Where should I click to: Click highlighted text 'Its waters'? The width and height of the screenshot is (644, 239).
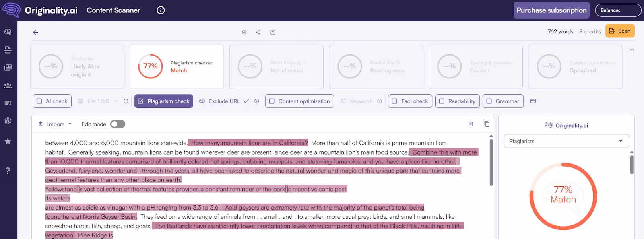[58, 198]
